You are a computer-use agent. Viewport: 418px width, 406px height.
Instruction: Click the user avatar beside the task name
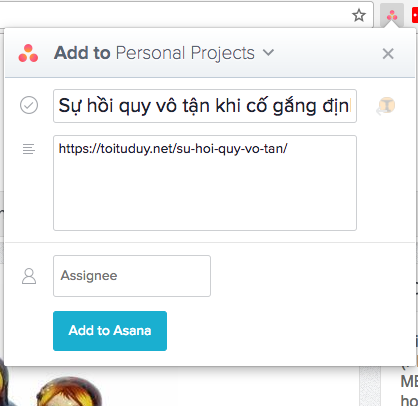pos(387,106)
